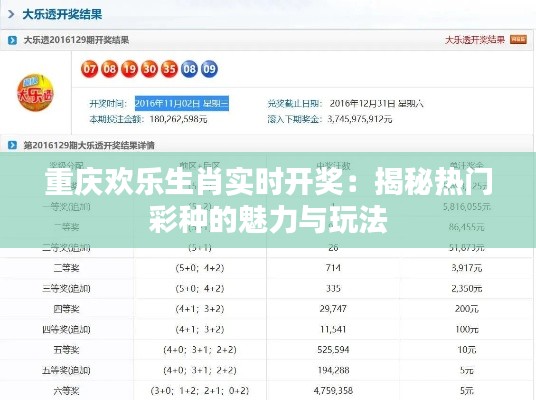Screen dimensions: 536x400
Task: Click the 四等奖(追加) row label
Action: tap(66, 329)
